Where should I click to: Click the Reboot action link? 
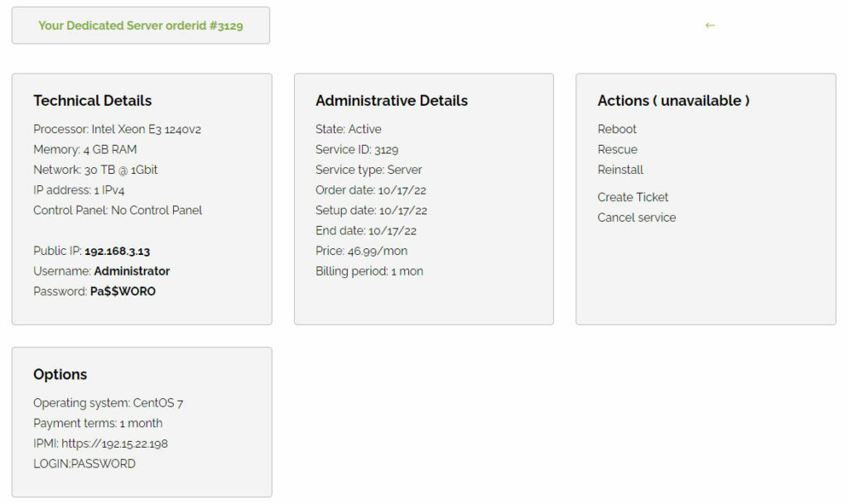tap(617, 129)
